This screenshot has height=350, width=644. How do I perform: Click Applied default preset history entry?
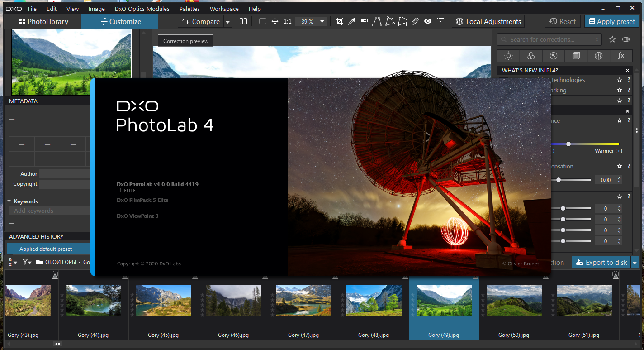[49, 249]
